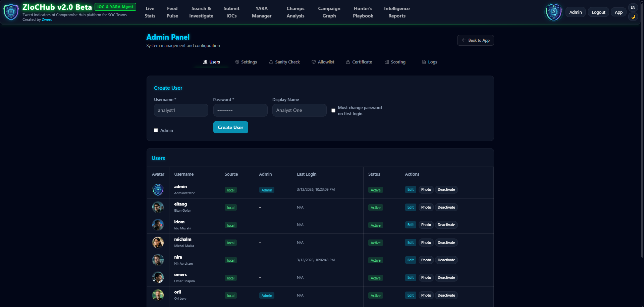Click michalm's avatar thumbnail
The width and height of the screenshot is (644, 307).
pos(158,242)
